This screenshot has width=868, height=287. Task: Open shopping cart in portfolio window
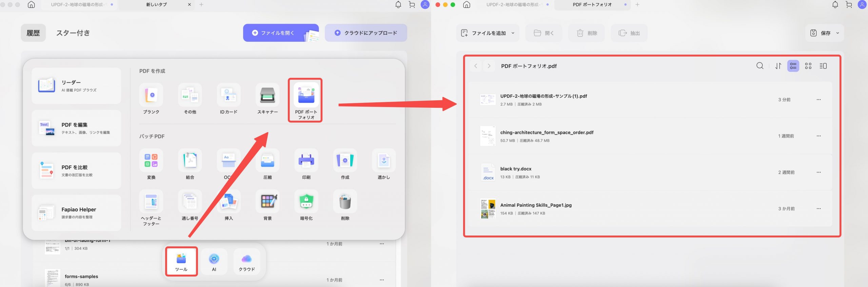click(x=849, y=5)
